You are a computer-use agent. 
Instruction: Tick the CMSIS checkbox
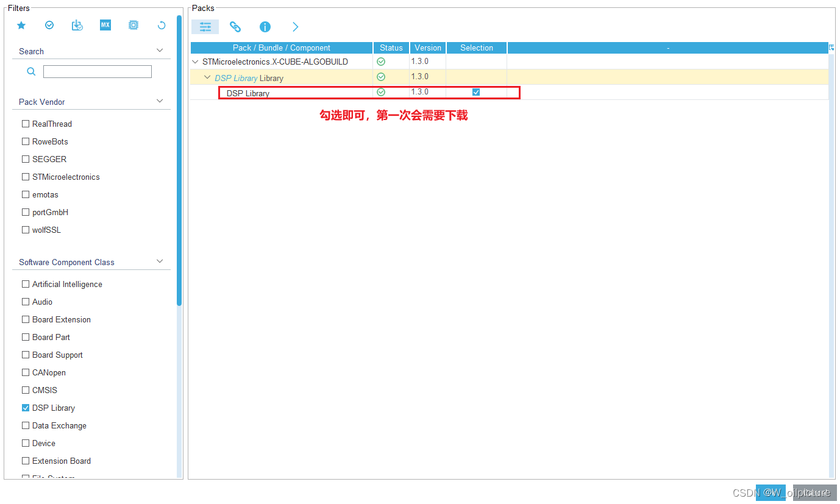click(26, 390)
